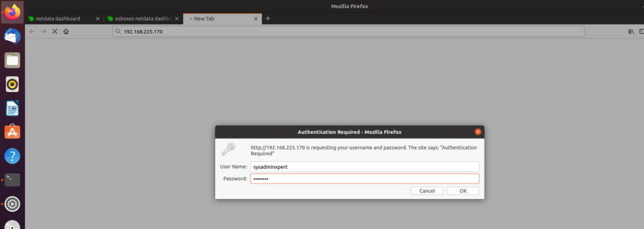Image resolution: width=644 pixels, height=229 pixels.
Task: Open a new tab with plus button
Action: pyautogui.click(x=268, y=18)
